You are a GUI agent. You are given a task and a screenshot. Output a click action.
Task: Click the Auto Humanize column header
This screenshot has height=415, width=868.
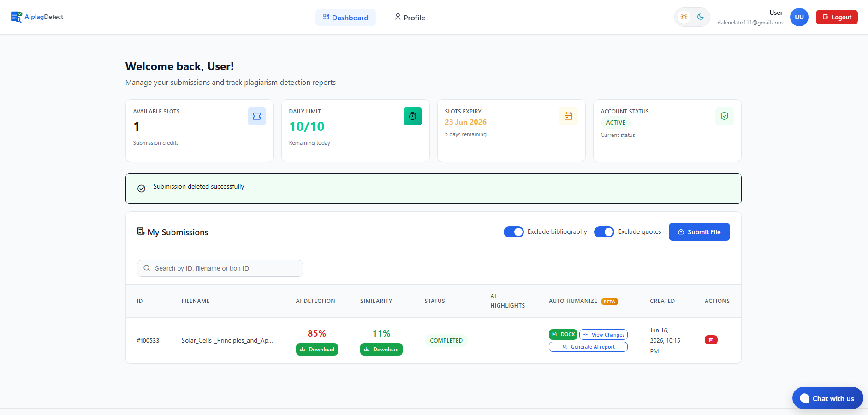[x=573, y=301]
